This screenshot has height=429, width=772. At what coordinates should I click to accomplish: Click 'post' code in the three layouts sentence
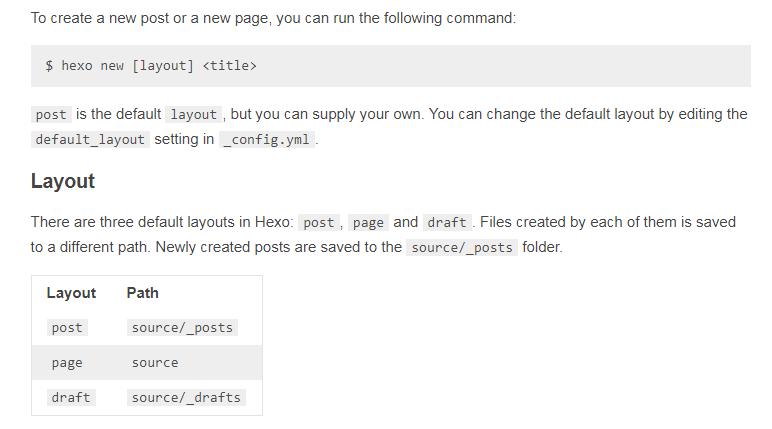coord(319,223)
